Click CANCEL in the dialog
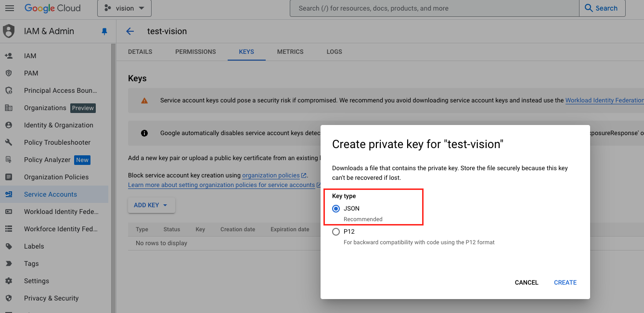Screen dimensions: 644x313 527,283
